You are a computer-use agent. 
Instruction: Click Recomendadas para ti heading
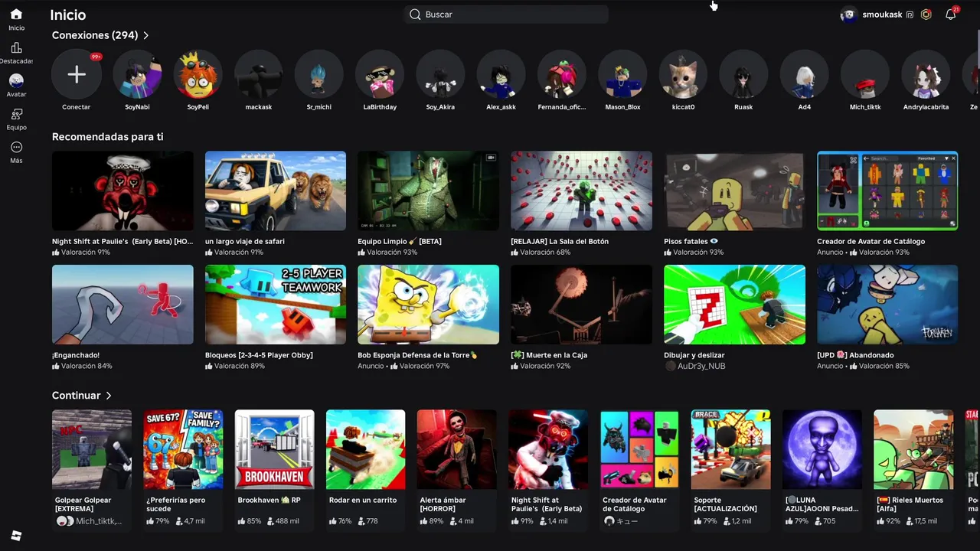[107, 137]
